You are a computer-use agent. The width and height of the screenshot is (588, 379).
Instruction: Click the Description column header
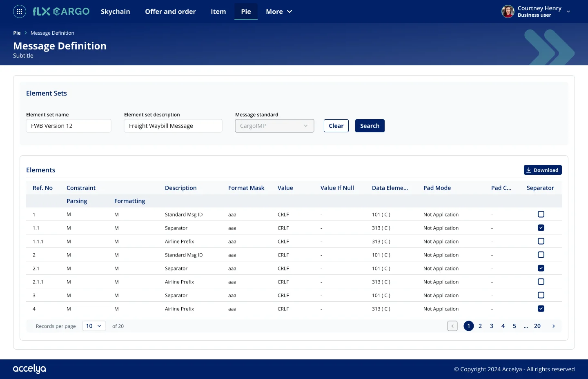click(181, 188)
